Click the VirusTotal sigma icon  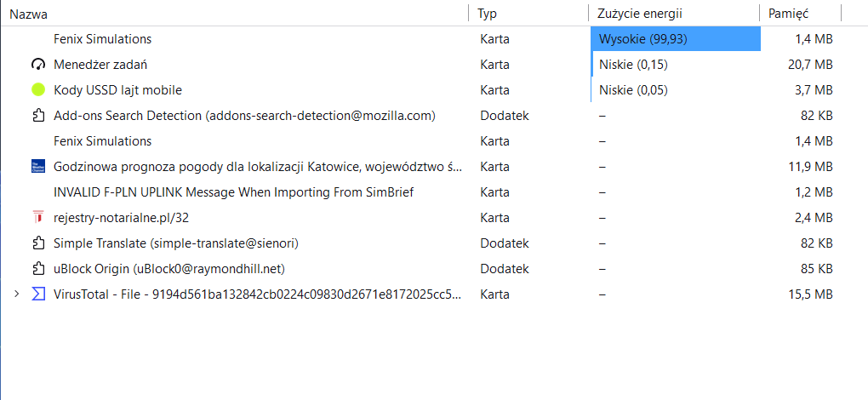tap(38, 294)
